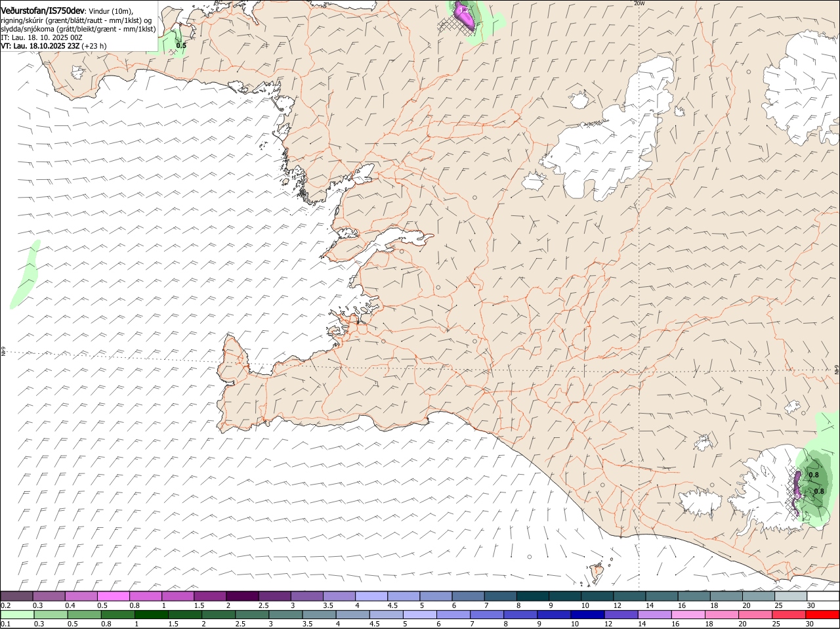Image resolution: width=840 pixels, height=629 pixels.
Task: Click the Veðurstofan/IS750dev title text
Action: coord(43,11)
